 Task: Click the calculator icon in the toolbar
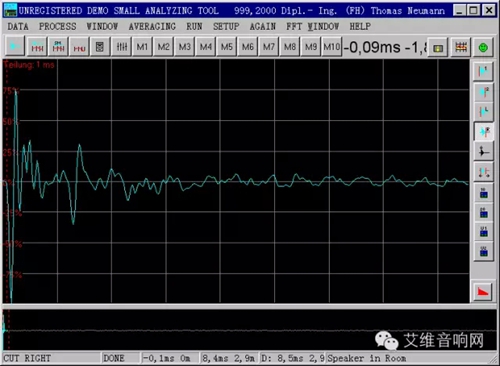coord(100,47)
